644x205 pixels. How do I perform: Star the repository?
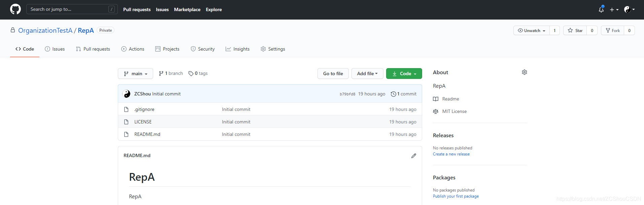[x=575, y=30]
